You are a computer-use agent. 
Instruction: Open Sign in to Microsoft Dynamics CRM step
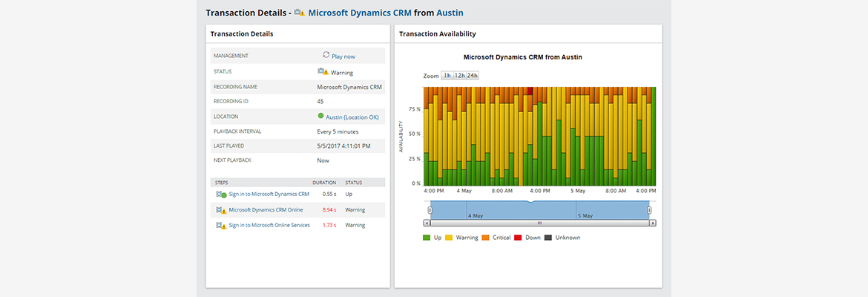click(269, 195)
